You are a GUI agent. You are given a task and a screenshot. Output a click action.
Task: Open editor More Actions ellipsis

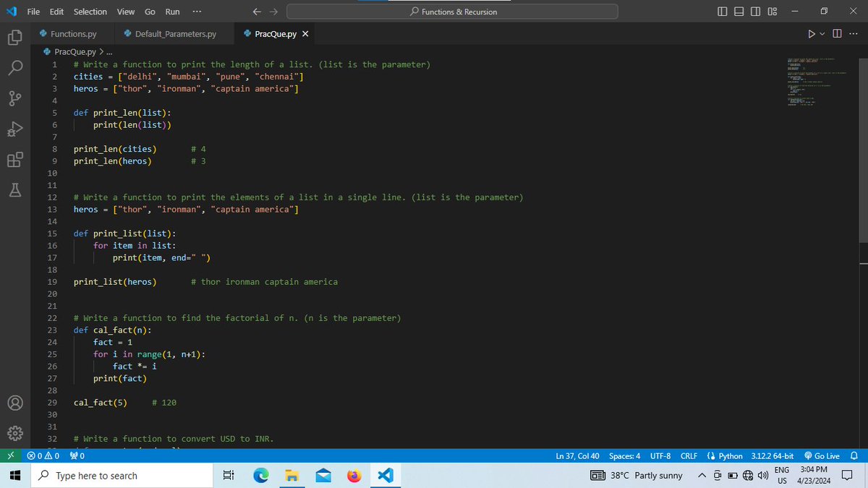tap(853, 34)
